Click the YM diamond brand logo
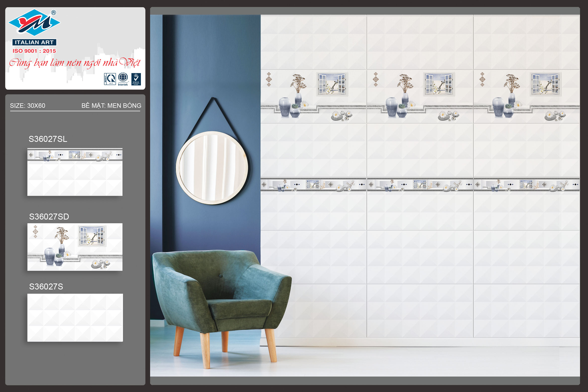Image resolution: width=588 pixels, height=392 pixels. (34, 23)
